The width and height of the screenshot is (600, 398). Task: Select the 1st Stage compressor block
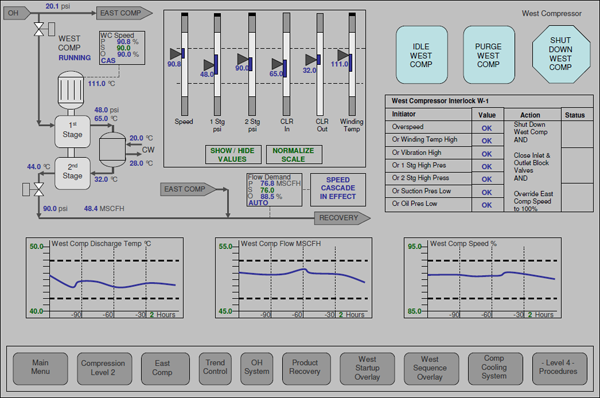(x=72, y=132)
